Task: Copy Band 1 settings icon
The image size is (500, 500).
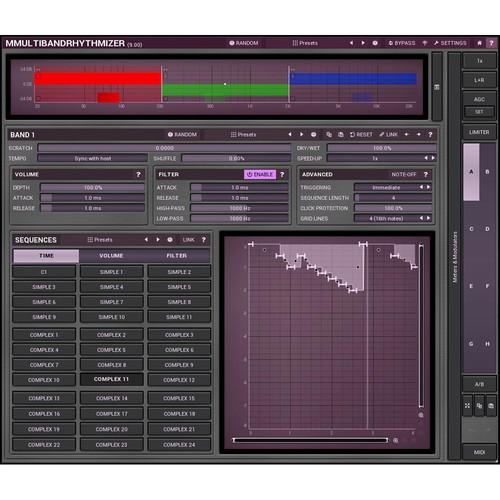Action: pyautogui.click(x=329, y=134)
